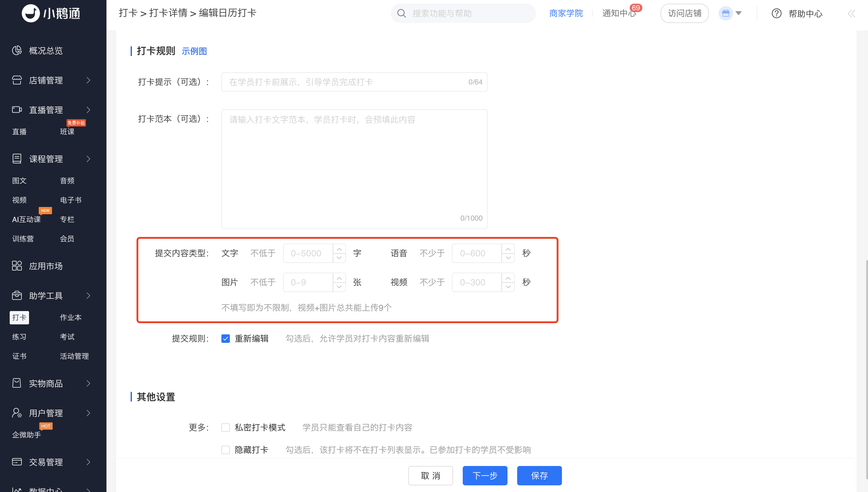Open 概况总览 overview icon
Image resolution: width=868 pixels, height=492 pixels.
[x=17, y=50]
